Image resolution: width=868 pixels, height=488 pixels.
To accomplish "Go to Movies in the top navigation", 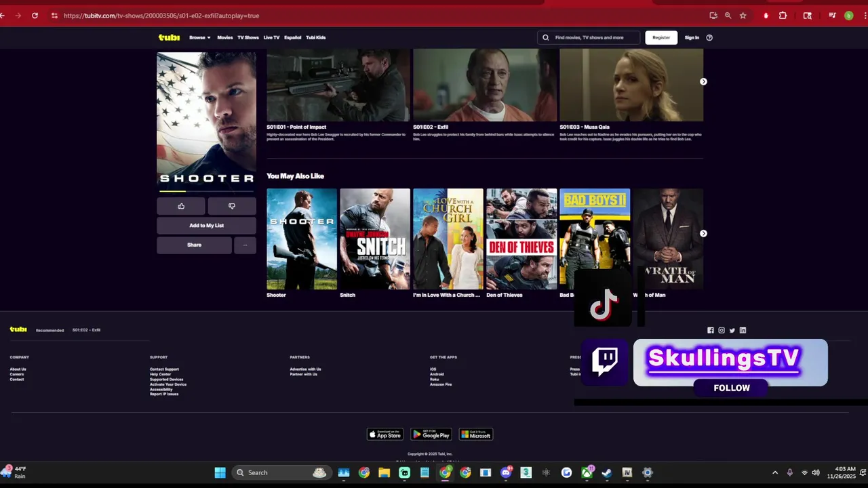I will pyautogui.click(x=224, y=37).
